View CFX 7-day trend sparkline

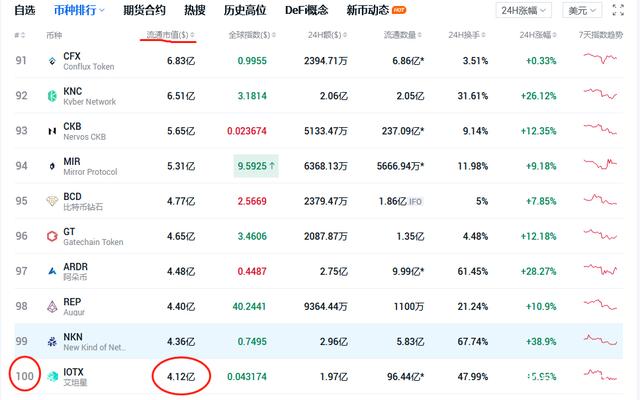point(600,58)
